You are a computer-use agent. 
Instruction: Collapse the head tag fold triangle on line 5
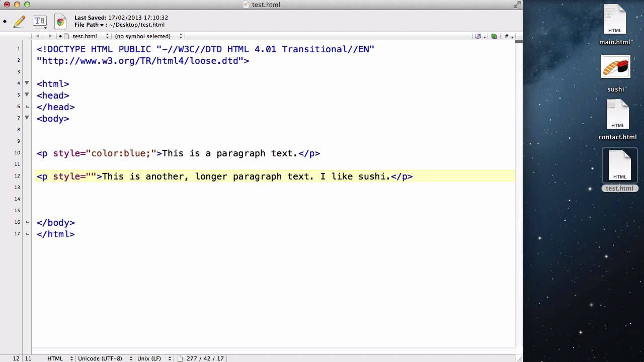click(x=27, y=95)
